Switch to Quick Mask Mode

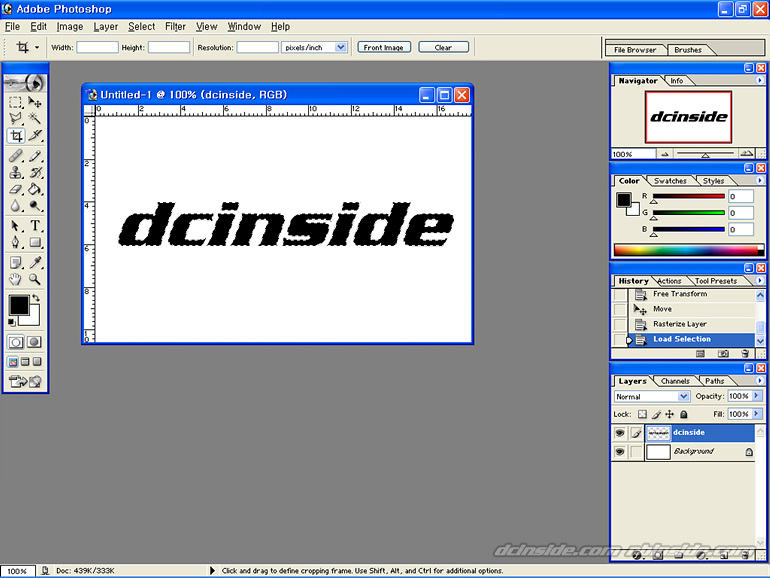click(x=34, y=342)
